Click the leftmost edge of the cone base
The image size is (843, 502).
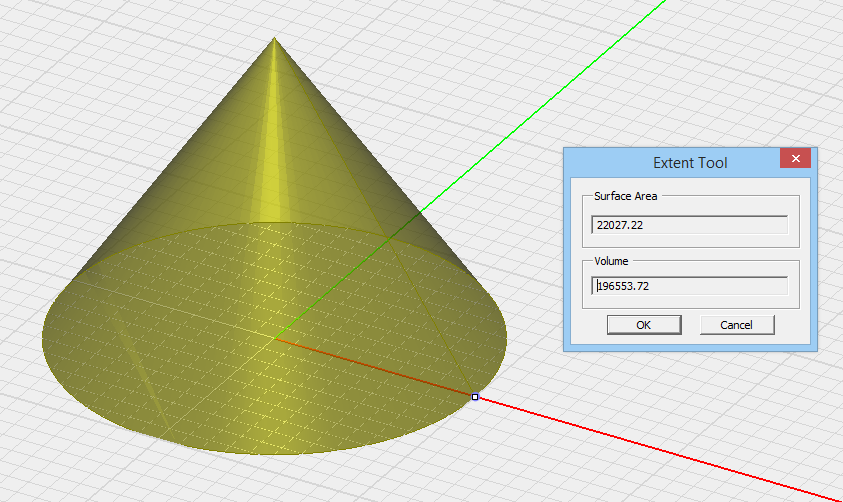[x=43, y=338]
